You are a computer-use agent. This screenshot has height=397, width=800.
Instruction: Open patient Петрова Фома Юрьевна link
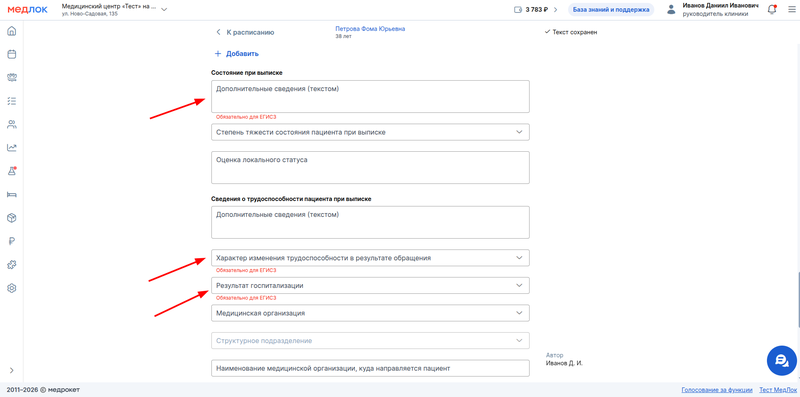click(x=370, y=29)
